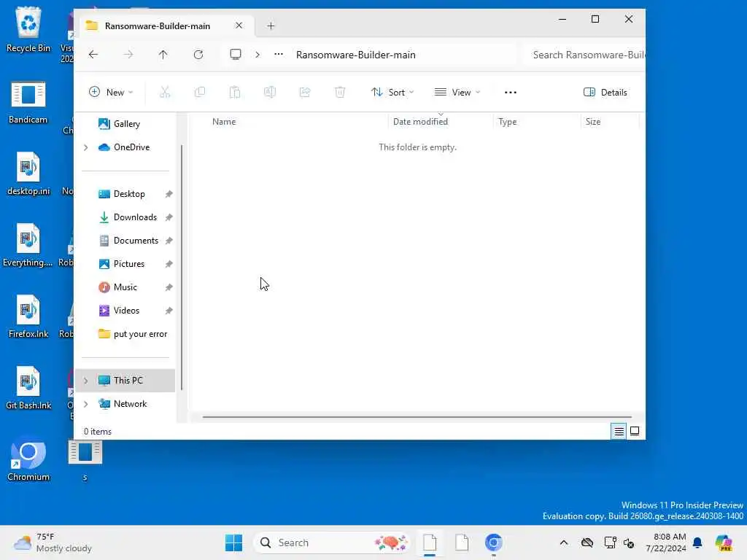Open the put your error folder
The image size is (747, 560).
(140, 334)
